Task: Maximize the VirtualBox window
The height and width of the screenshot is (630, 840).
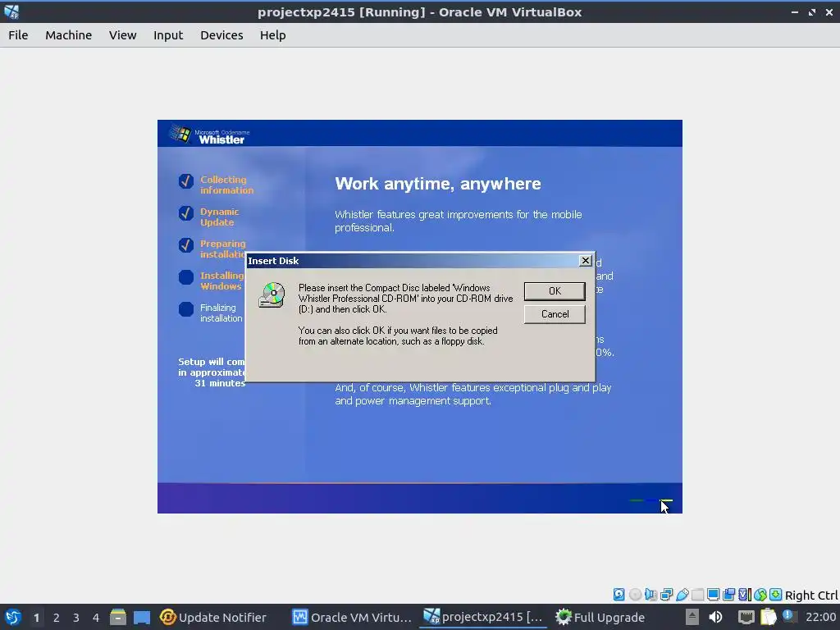Action: [812, 11]
